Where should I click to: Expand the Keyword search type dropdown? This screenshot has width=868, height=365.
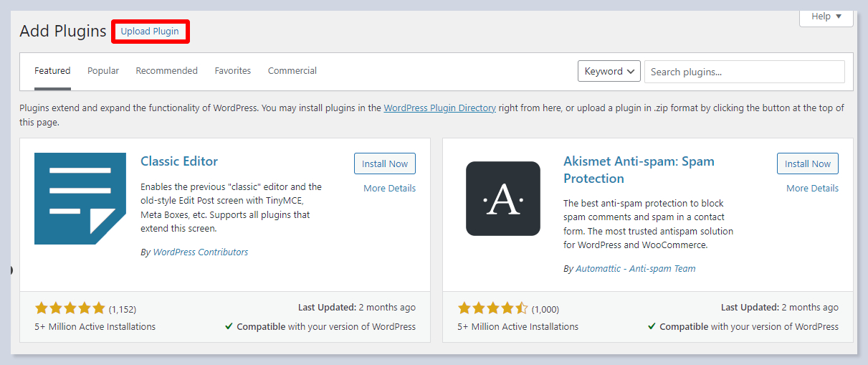pyautogui.click(x=609, y=71)
